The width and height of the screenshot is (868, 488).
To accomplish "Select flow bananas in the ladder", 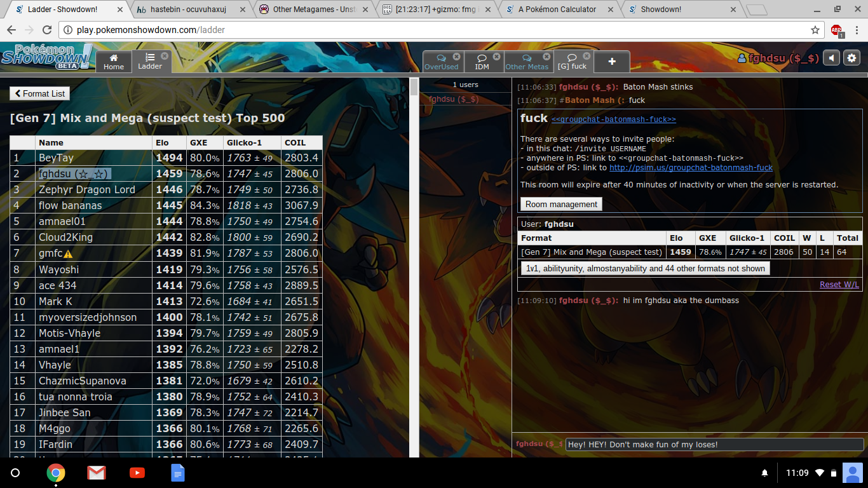I will 70,205.
